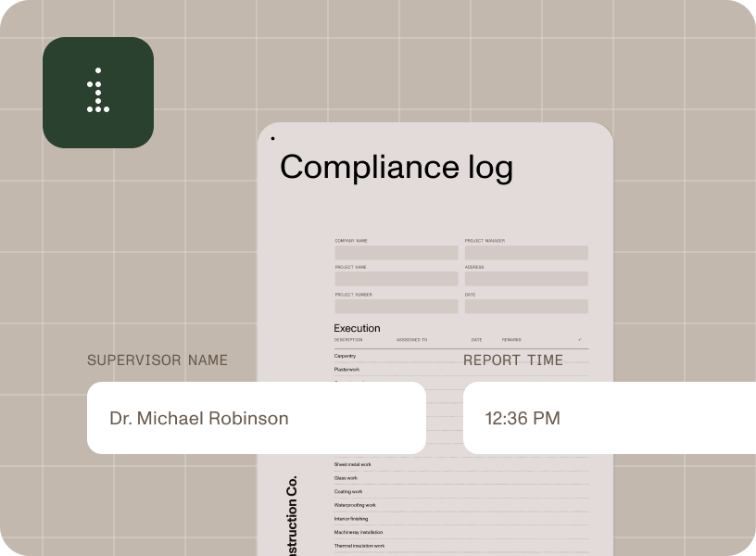Viewport: 756px width, 556px height.
Task: Click inside the Company Name field
Action: [396, 252]
